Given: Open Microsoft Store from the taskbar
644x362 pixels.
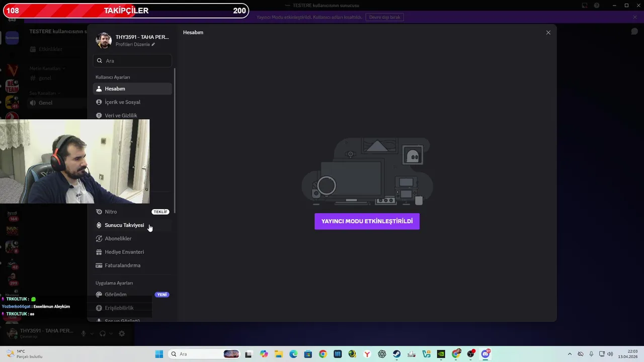Looking at the screenshot, I should click(x=308, y=354).
